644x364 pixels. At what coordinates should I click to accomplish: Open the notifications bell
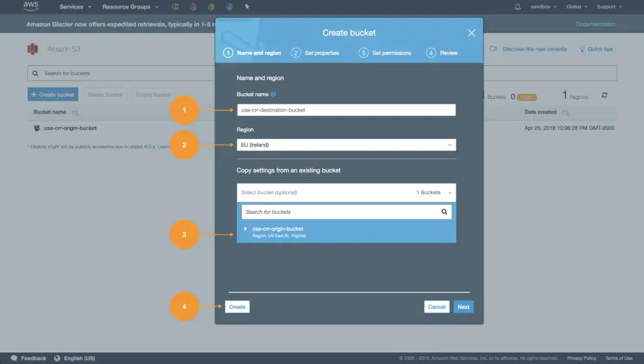(x=517, y=6)
